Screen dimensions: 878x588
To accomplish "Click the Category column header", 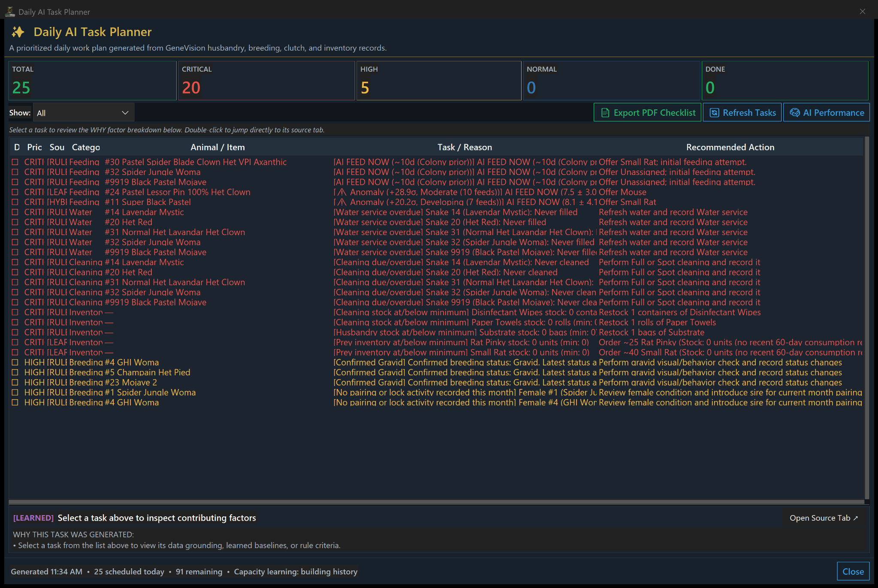I will tap(86, 147).
